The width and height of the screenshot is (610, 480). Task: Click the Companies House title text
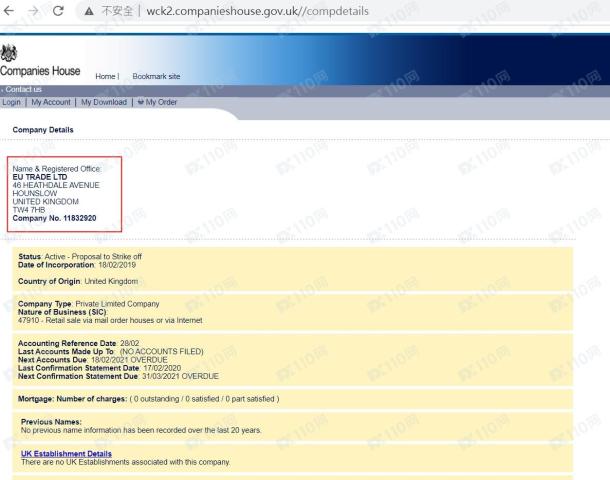pyautogui.click(x=40, y=71)
